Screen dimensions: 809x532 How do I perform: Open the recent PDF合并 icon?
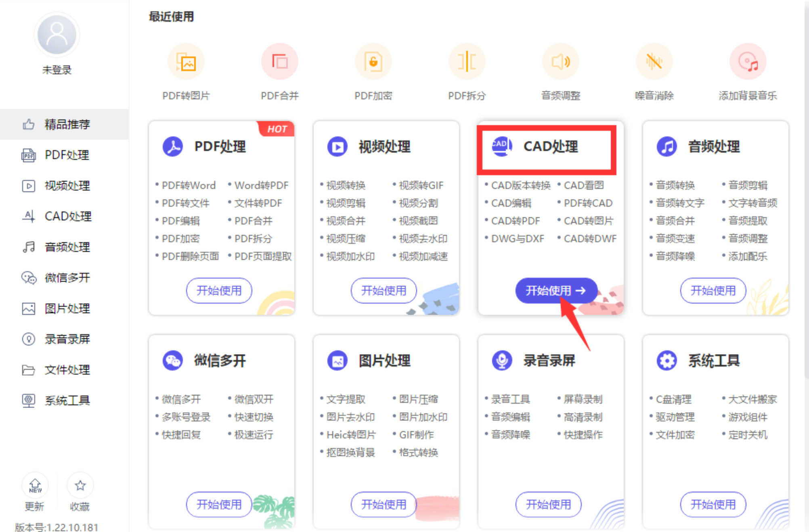click(x=280, y=62)
